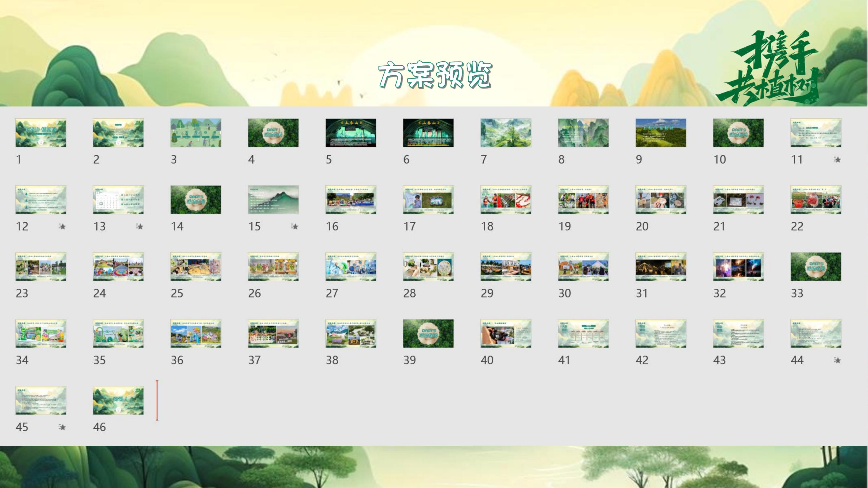Select slide 40 camera photo thumbnail

click(506, 334)
